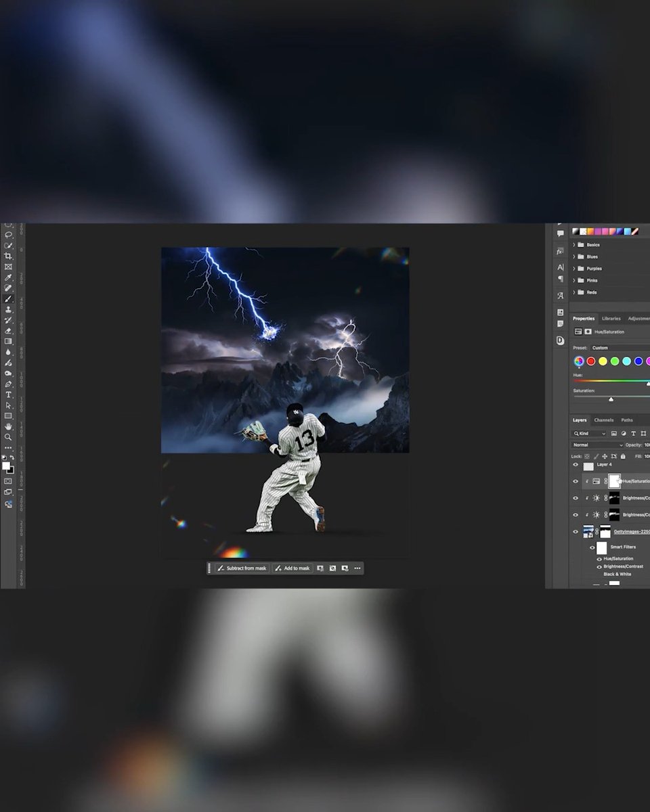This screenshot has height=812, width=650.
Task: Open the layer Kind filter dropdown
Action: [x=589, y=434]
